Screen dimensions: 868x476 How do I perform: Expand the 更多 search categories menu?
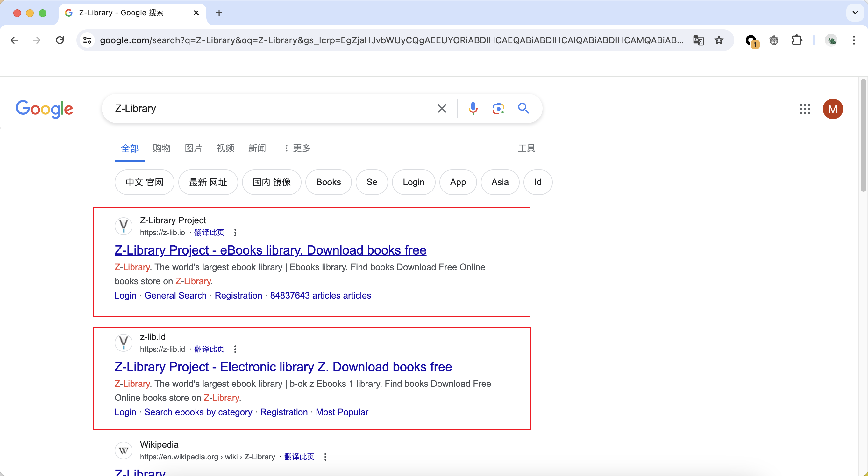(x=297, y=148)
